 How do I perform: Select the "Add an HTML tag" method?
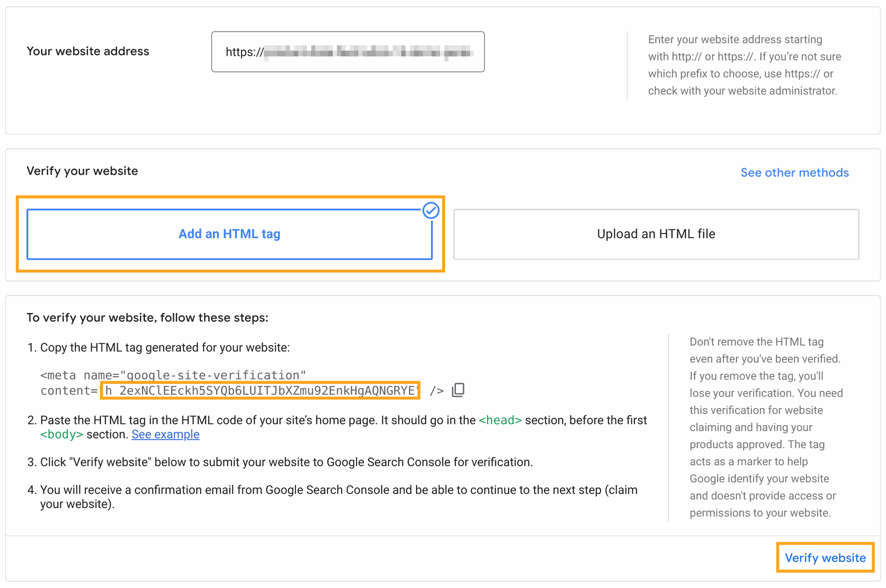pyautogui.click(x=229, y=234)
